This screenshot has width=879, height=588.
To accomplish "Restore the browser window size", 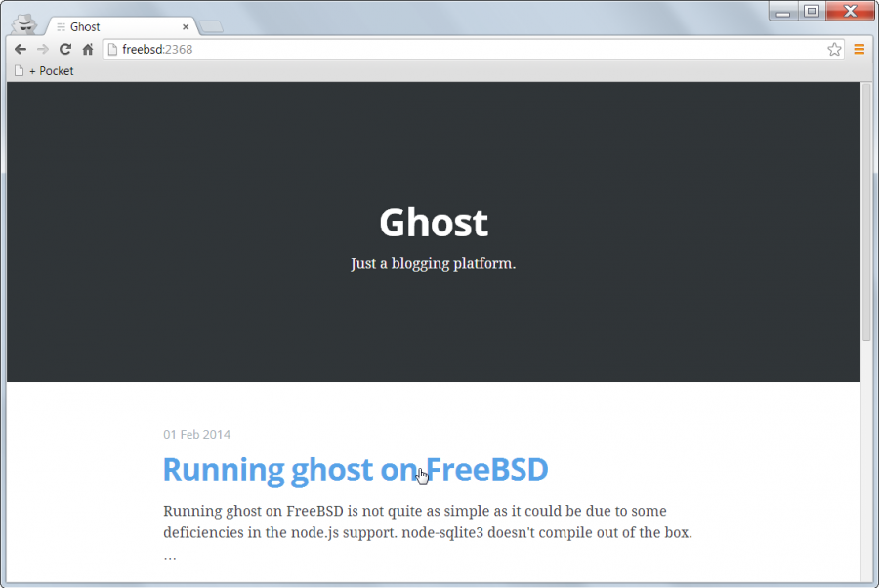I will coord(813,12).
